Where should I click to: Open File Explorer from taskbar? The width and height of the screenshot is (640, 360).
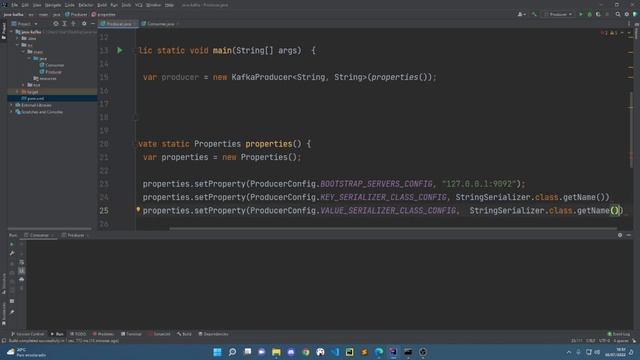[x=276, y=352]
